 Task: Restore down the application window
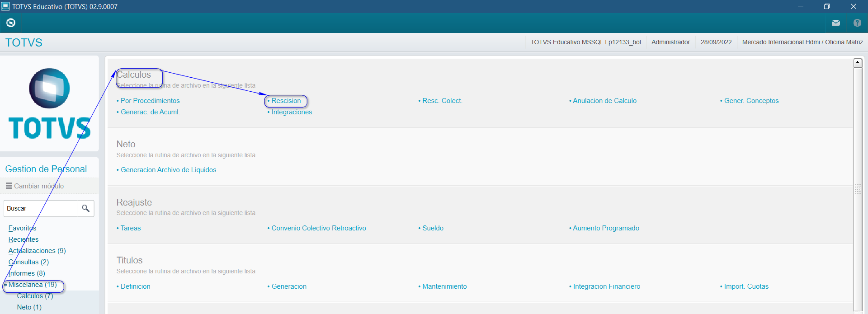[826, 6]
